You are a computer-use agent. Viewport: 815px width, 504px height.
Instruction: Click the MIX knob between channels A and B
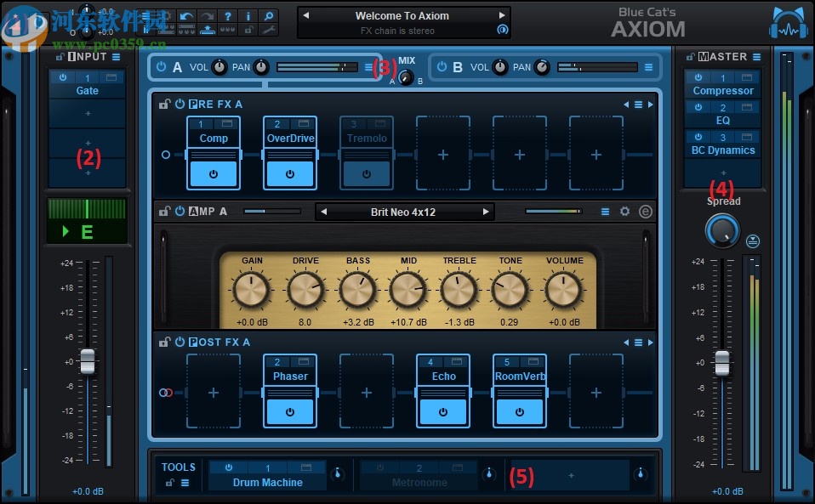[x=404, y=76]
